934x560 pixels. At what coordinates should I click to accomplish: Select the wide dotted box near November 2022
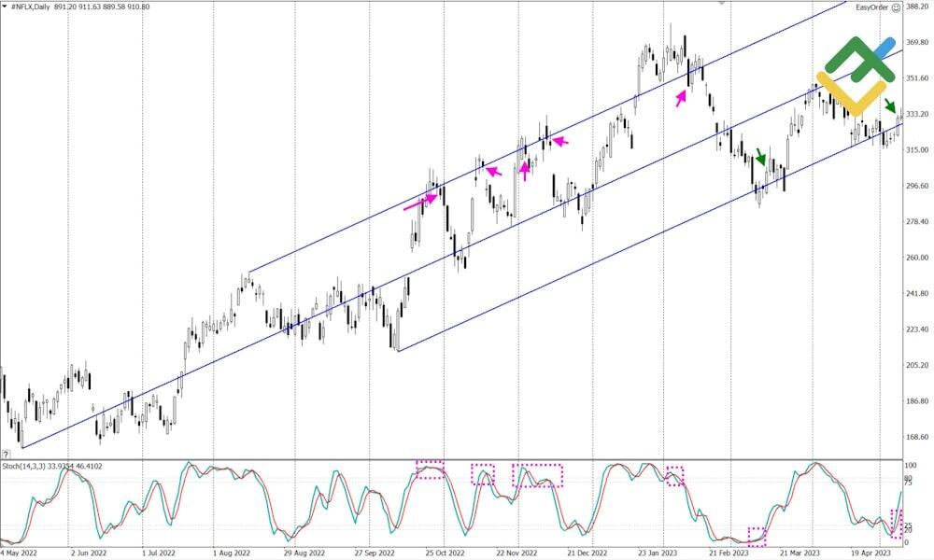537,475
